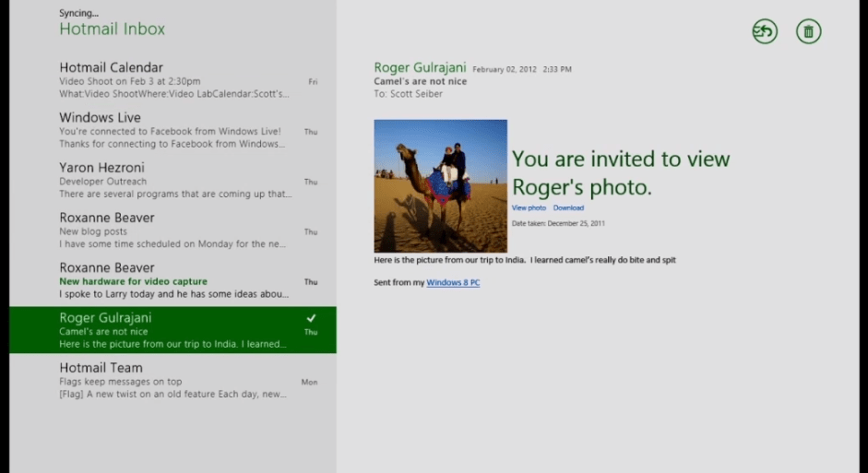Click the Fri date on Hotmail Calendar row
Viewport: 868px width, 473px height.
click(313, 82)
